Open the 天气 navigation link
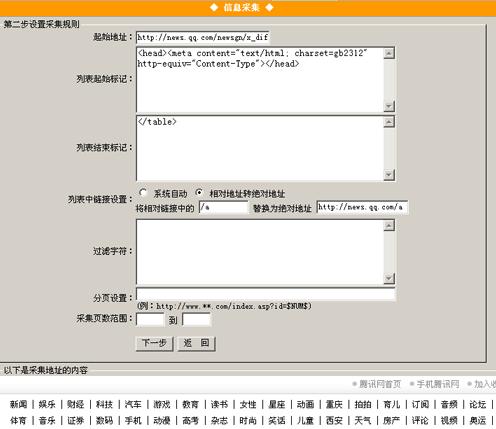The image size is (496, 429). coord(363,420)
